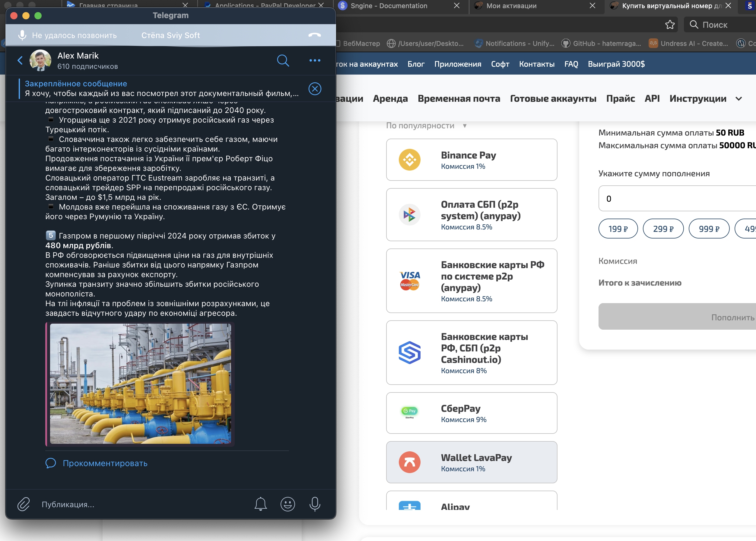Open Выиграй 3000$ menu link

(616, 64)
